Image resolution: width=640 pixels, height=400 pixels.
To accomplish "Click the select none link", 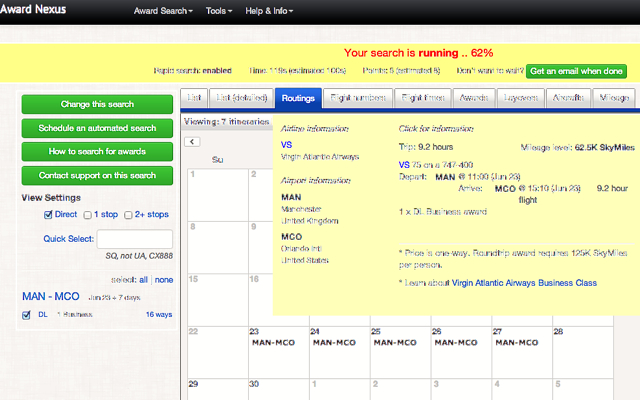I will click(164, 280).
